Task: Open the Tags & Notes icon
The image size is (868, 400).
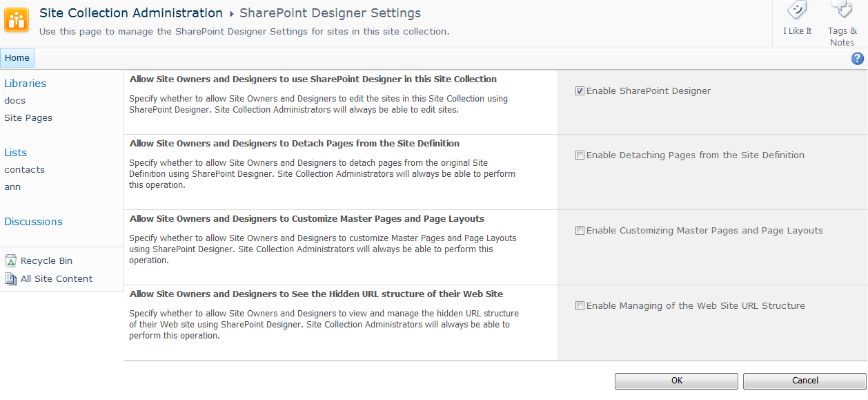Action: 842,10
